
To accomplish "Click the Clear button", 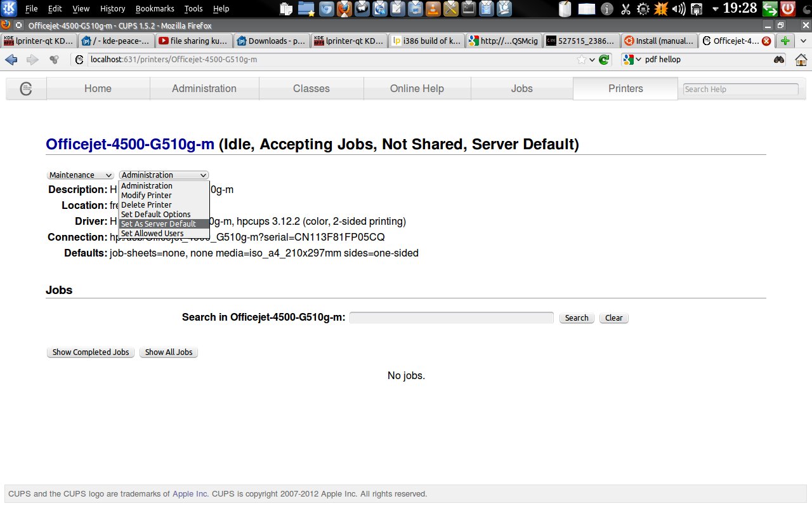I will click(x=613, y=318).
